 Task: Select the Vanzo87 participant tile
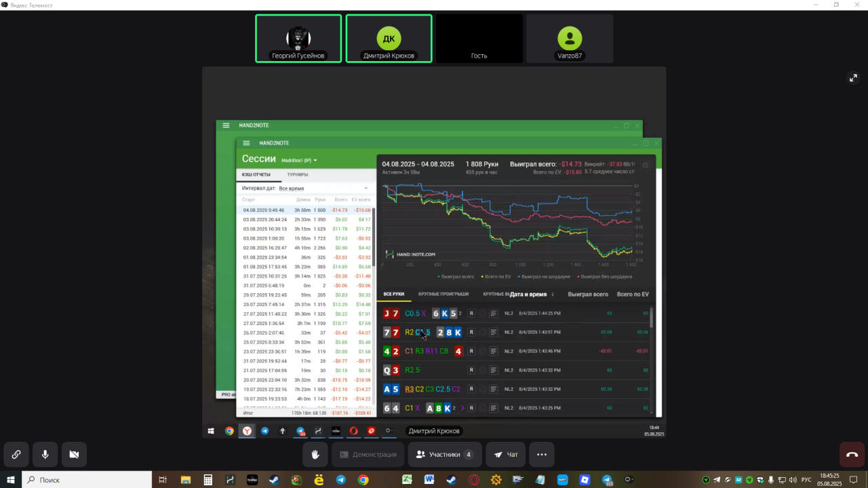(x=570, y=39)
